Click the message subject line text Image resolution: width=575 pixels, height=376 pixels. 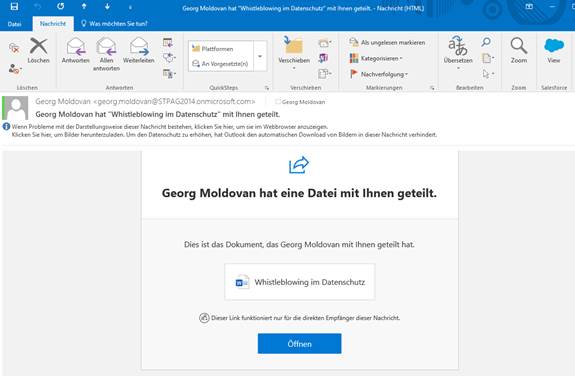[x=158, y=114]
